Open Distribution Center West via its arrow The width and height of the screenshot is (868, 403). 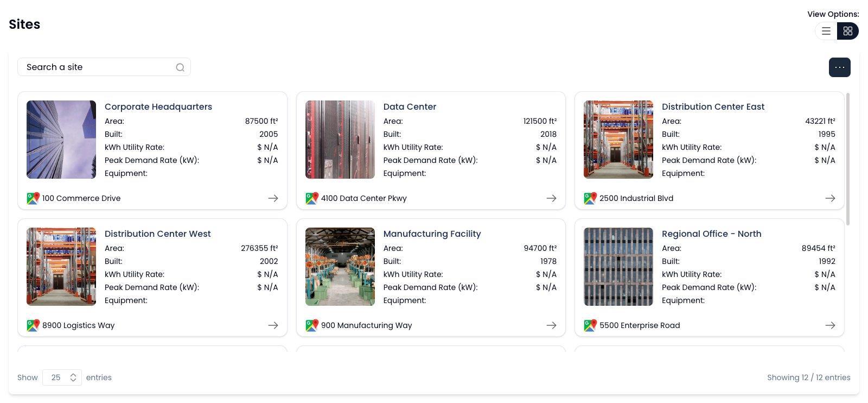(x=273, y=325)
